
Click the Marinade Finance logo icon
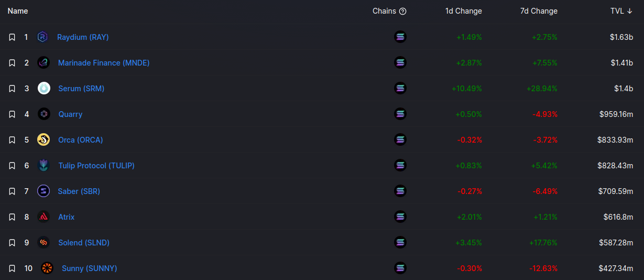[x=43, y=63]
